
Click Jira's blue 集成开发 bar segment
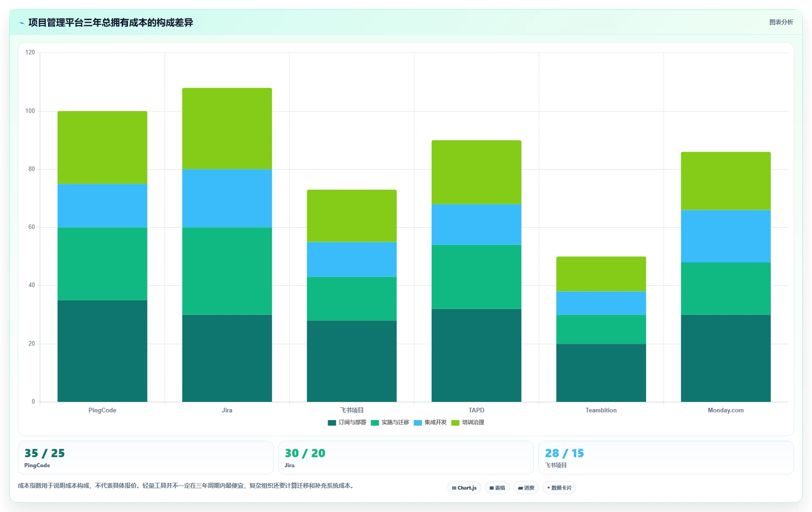coord(227,198)
